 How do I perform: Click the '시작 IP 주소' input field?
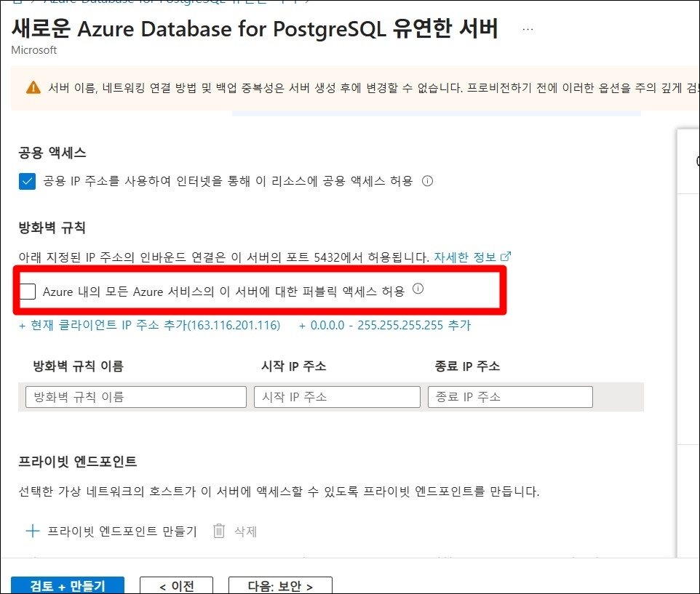tap(337, 397)
